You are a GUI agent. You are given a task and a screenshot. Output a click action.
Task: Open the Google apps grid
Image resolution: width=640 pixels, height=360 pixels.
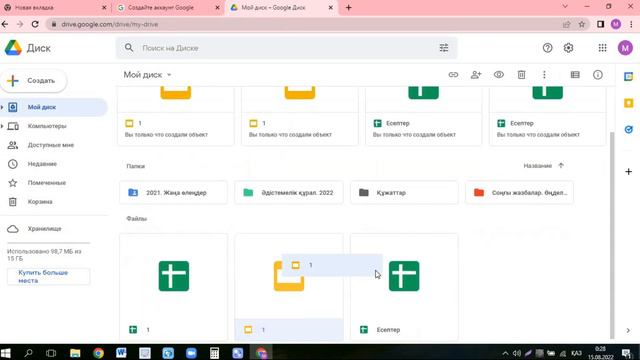click(x=602, y=48)
